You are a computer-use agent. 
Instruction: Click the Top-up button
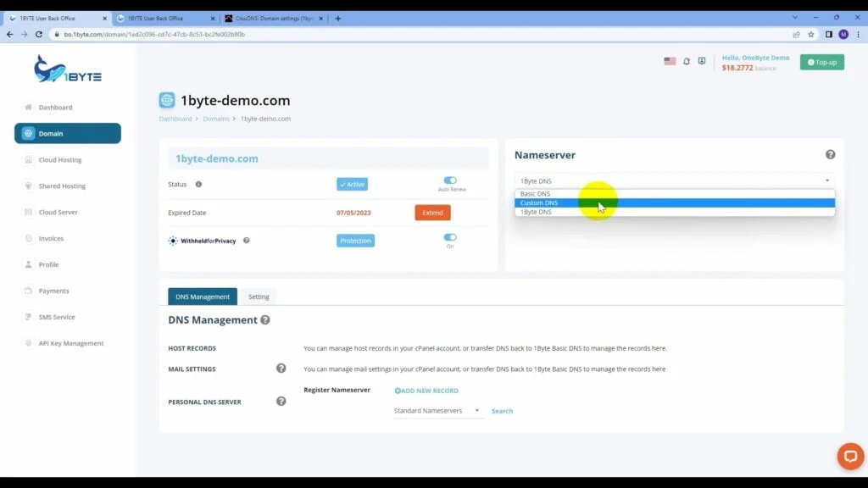pyautogui.click(x=822, y=62)
